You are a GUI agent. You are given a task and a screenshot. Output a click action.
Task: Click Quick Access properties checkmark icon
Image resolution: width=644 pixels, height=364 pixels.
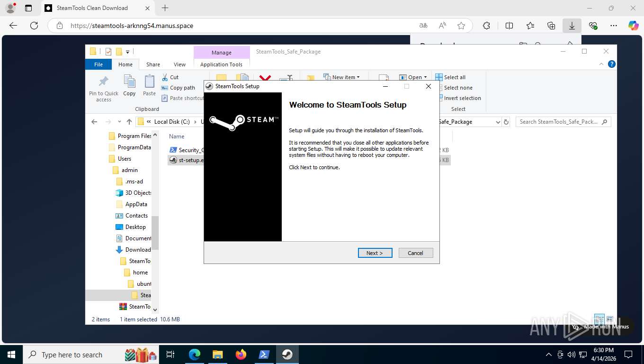(108, 52)
